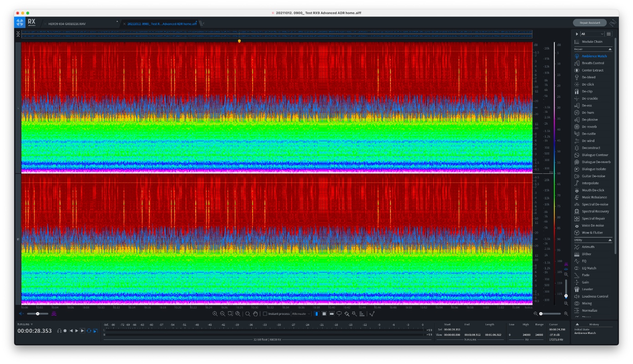633x364 pixels.
Task: Pick the Grab hand tool
Action: click(x=255, y=313)
